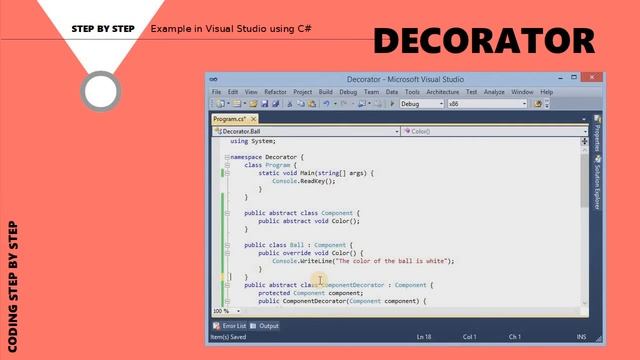Open the toolbar options overflow arrow
Image resolution: width=640 pixels, height=360 pixels.
(547, 104)
